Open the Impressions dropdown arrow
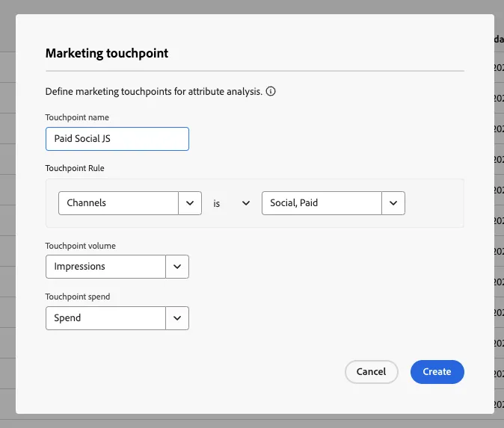The height and width of the screenshot is (428, 504). point(177,267)
